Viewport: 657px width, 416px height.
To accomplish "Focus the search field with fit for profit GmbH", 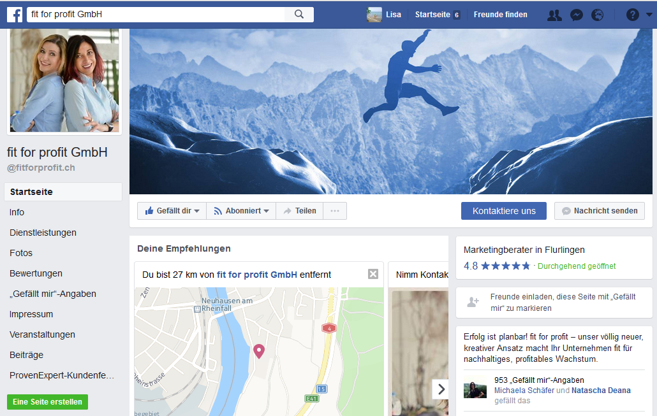I will point(155,14).
